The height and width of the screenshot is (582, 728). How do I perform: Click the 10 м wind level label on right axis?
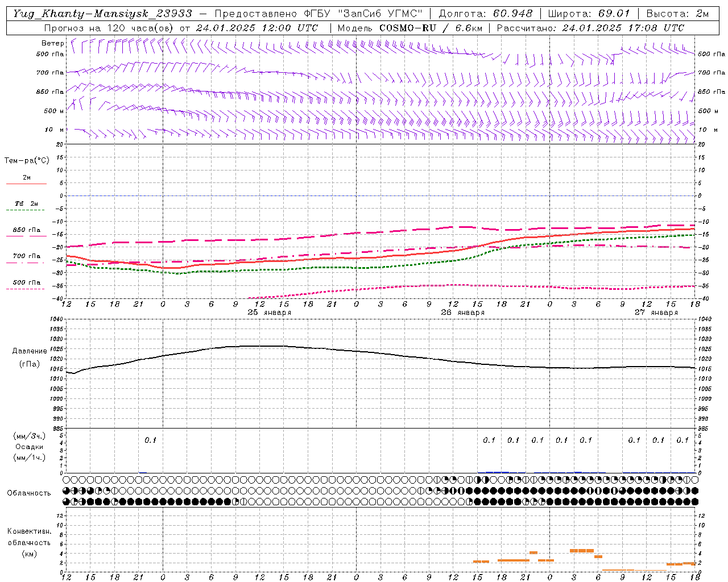pyautogui.click(x=708, y=130)
